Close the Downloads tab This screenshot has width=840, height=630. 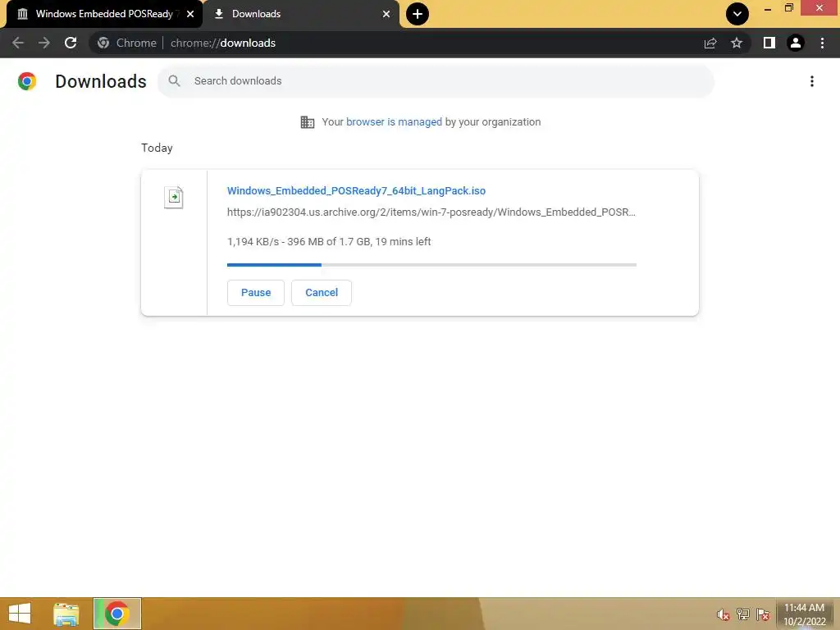coord(386,14)
